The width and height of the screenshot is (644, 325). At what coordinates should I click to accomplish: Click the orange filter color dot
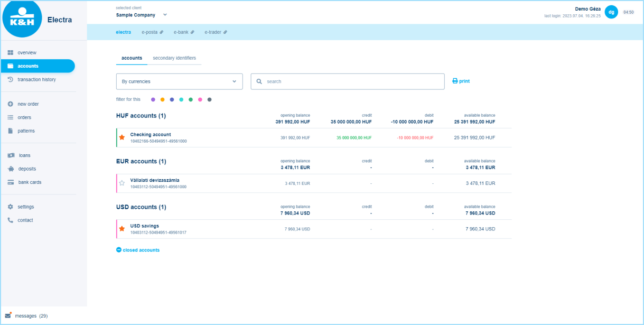pos(163,99)
